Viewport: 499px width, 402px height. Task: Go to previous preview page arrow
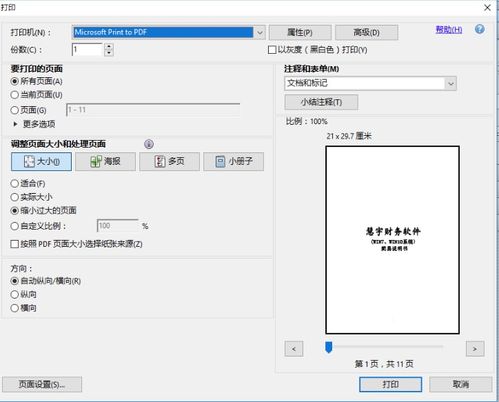click(x=294, y=349)
